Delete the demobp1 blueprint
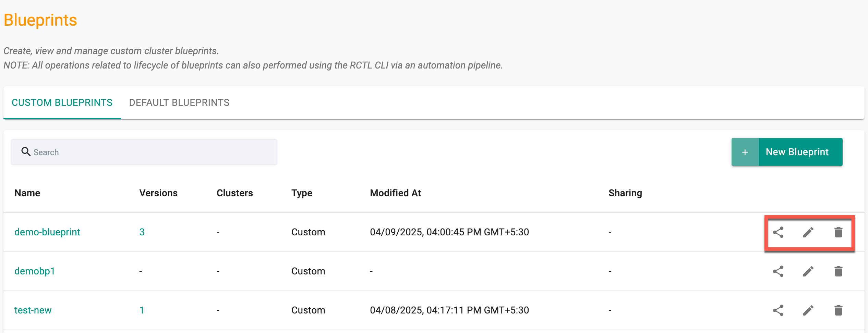Screen dimensions: 868x333 tap(838, 271)
